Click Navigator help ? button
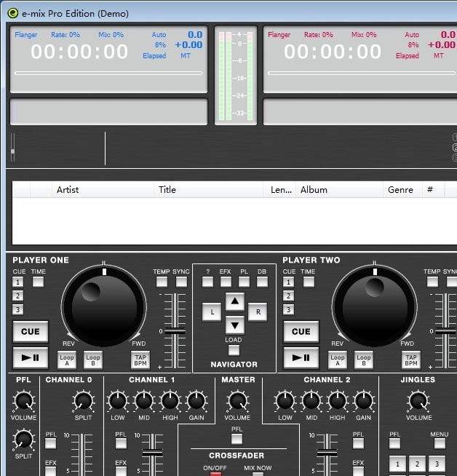The image size is (457, 476). [x=208, y=282]
